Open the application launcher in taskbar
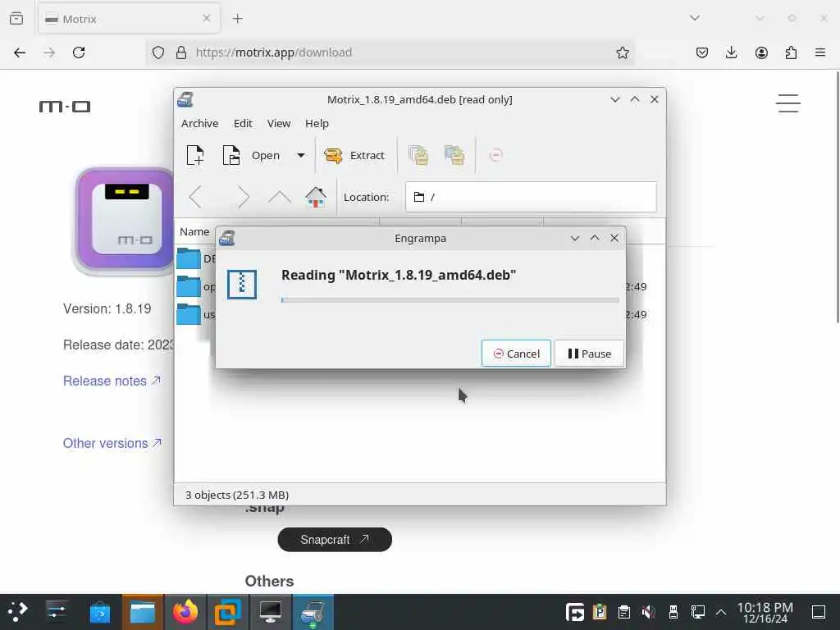The width and height of the screenshot is (840, 630). (x=18, y=612)
